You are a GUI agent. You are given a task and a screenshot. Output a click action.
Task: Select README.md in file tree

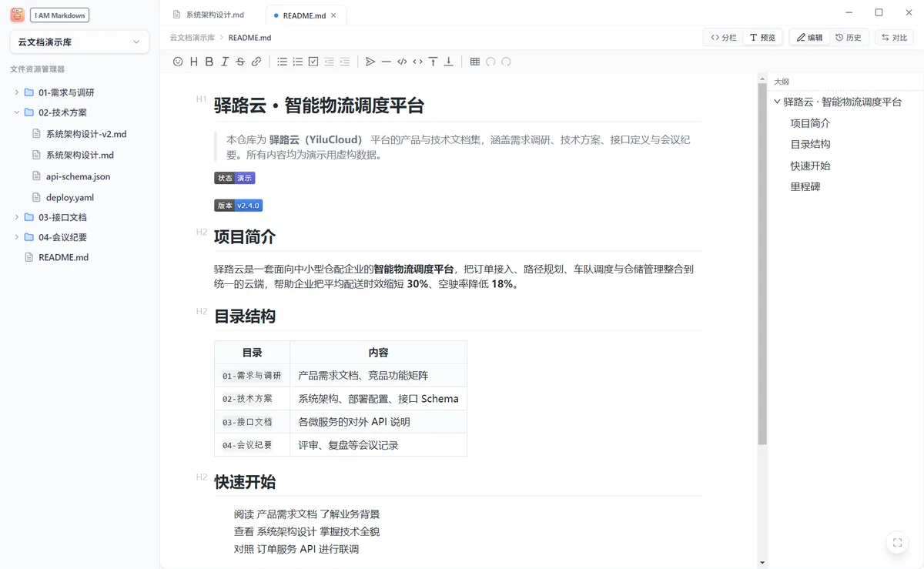pyautogui.click(x=63, y=257)
